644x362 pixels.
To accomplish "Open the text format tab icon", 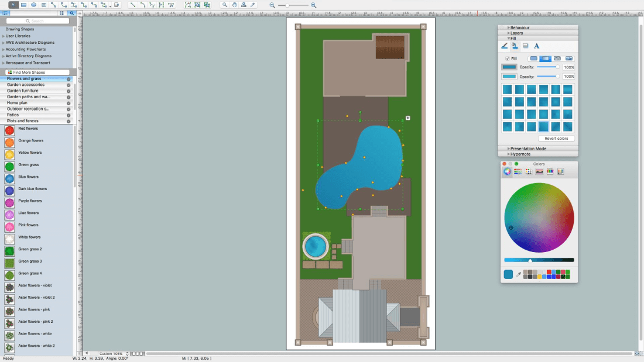I will click(536, 46).
